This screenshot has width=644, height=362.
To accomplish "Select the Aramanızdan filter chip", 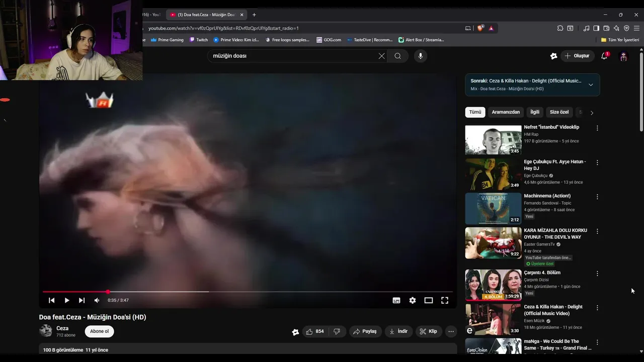I will (506, 112).
